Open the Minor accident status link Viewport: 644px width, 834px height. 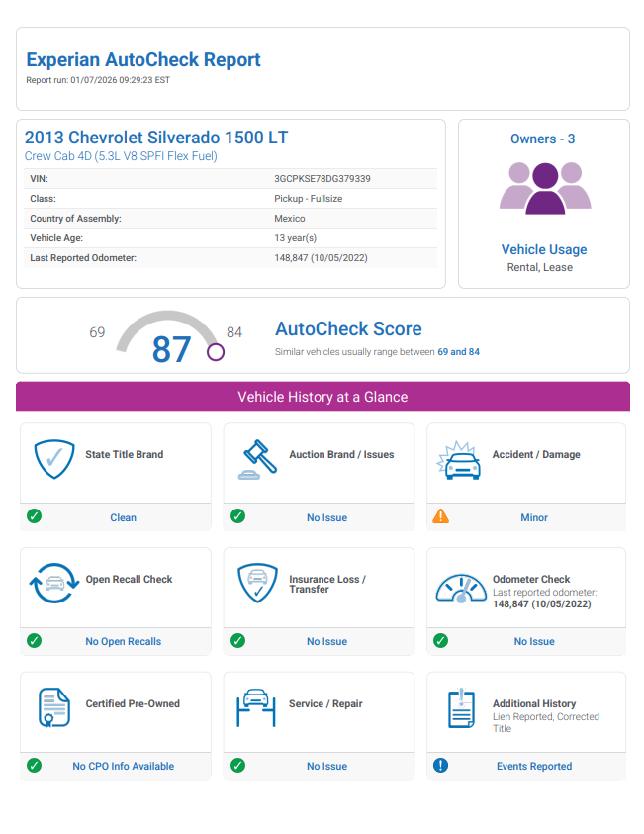tap(534, 517)
